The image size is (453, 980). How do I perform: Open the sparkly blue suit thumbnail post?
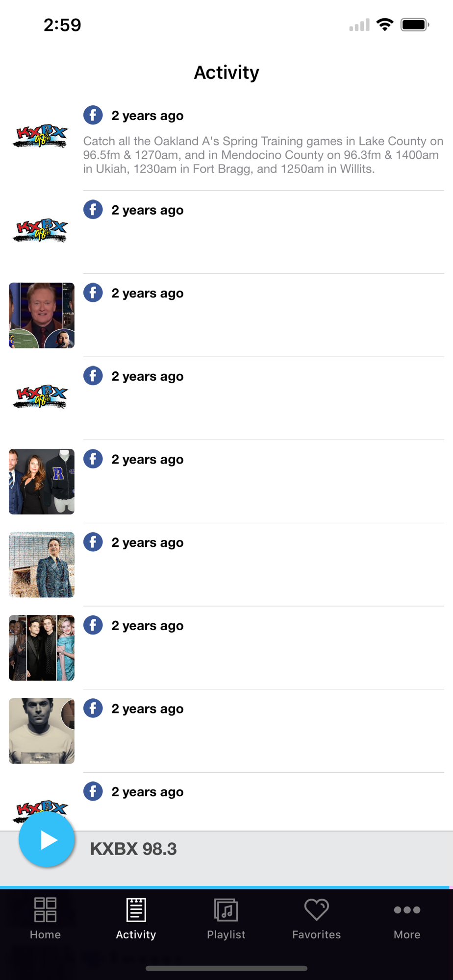(x=42, y=564)
